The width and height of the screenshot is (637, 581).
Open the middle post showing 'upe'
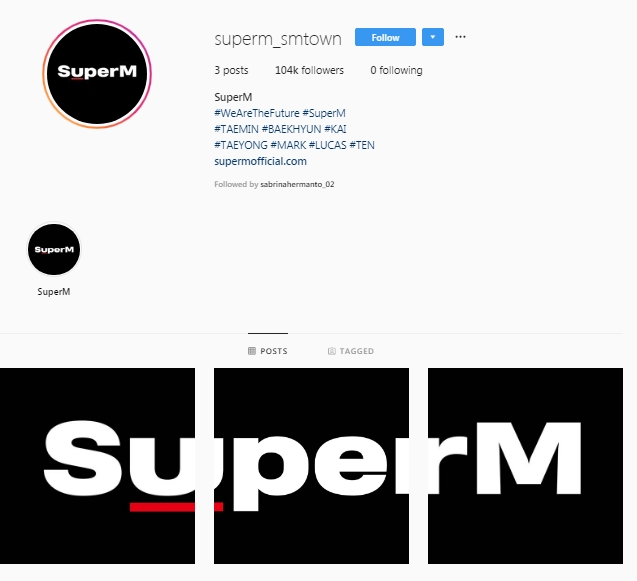311,466
